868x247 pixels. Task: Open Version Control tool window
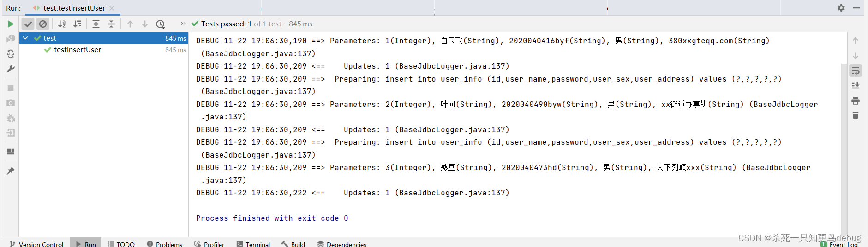pos(36,244)
